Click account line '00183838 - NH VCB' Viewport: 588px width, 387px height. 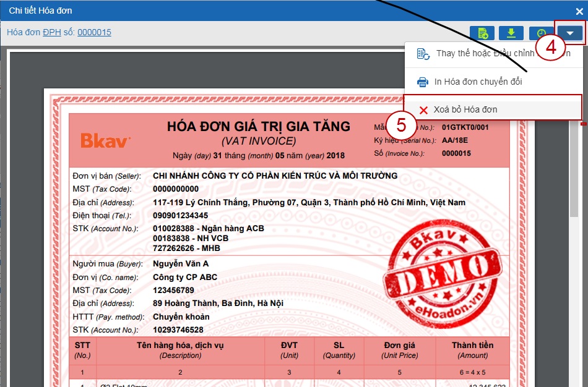[190, 238]
